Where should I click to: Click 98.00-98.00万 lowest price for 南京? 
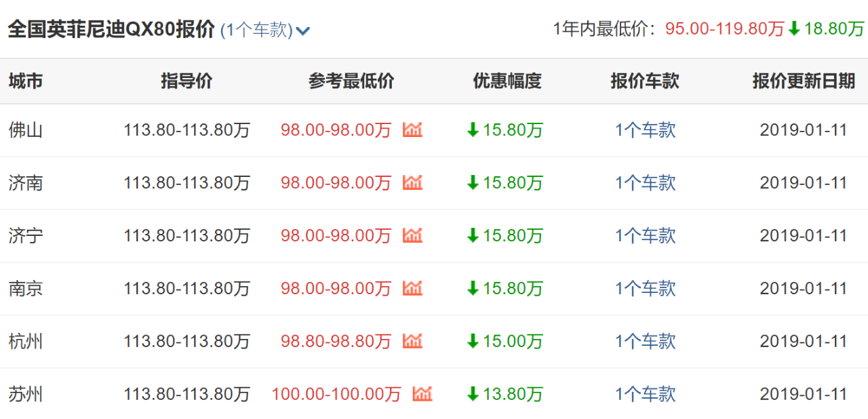[x=336, y=289]
